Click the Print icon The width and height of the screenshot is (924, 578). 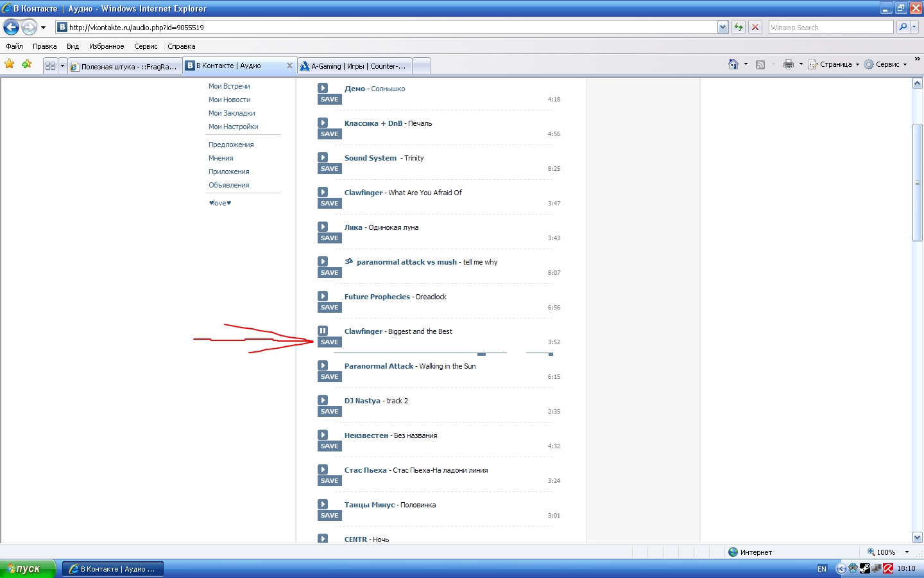click(x=789, y=64)
